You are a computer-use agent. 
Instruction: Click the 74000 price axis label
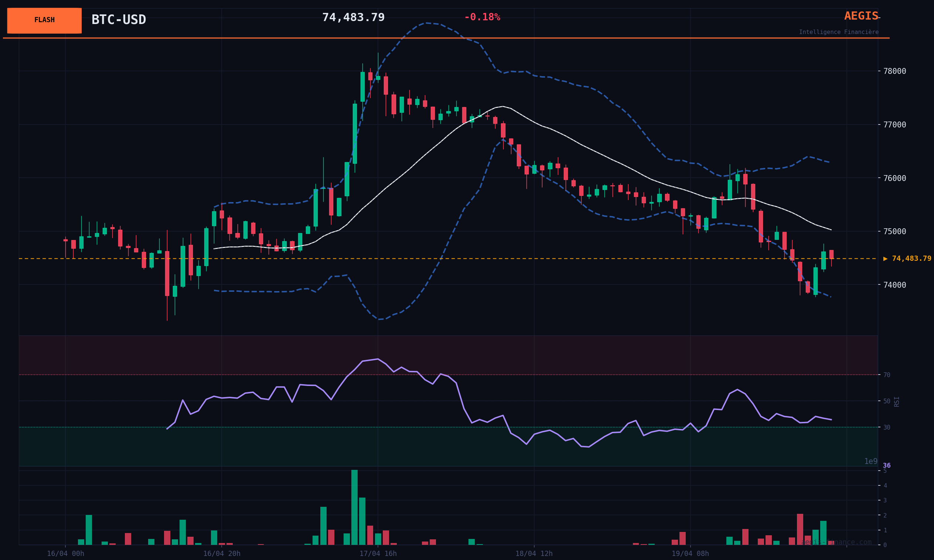click(x=894, y=285)
